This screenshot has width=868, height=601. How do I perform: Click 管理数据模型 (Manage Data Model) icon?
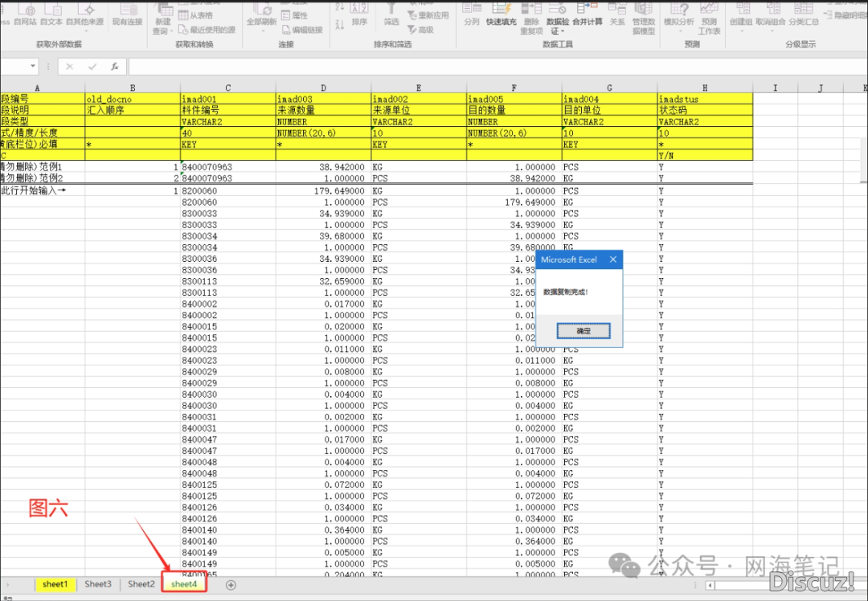tap(644, 18)
